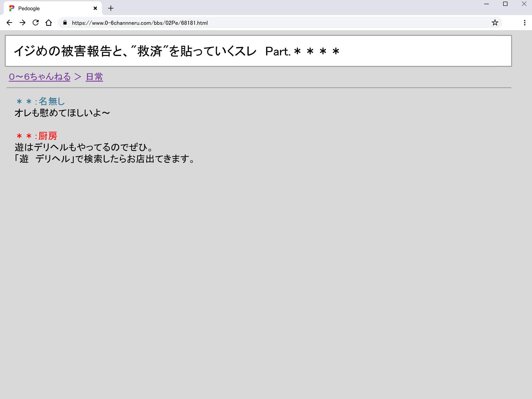532x399 pixels.
Task: Click the thread title heading box
Action: [x=258, y=51]
